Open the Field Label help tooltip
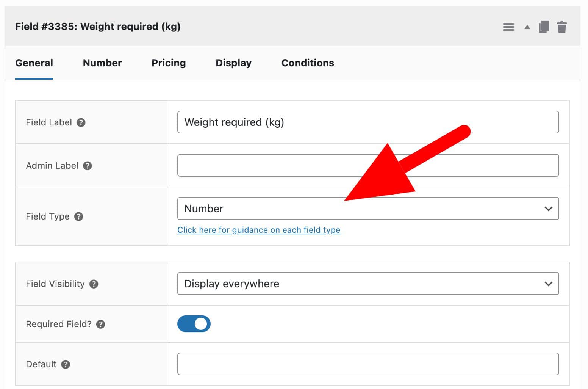This screenshot has width=588, height=389. tap(81, 122)
